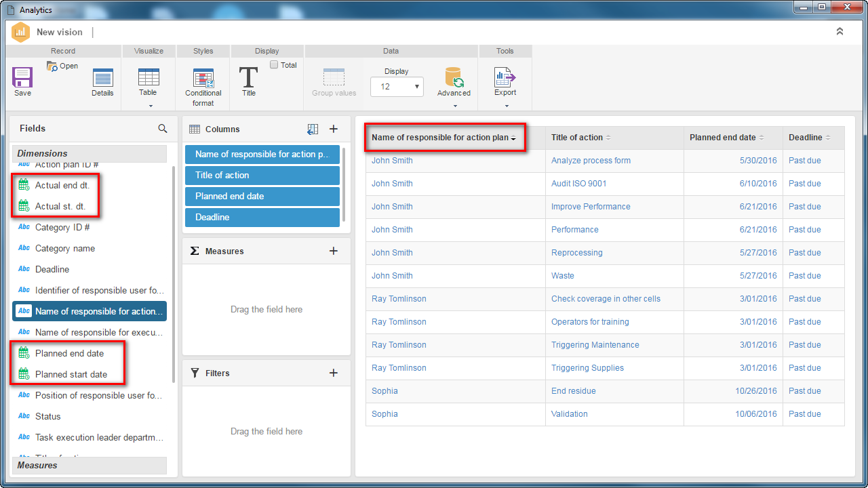
Task: Click the Group values icon
Action: click(x=334, y=77)
